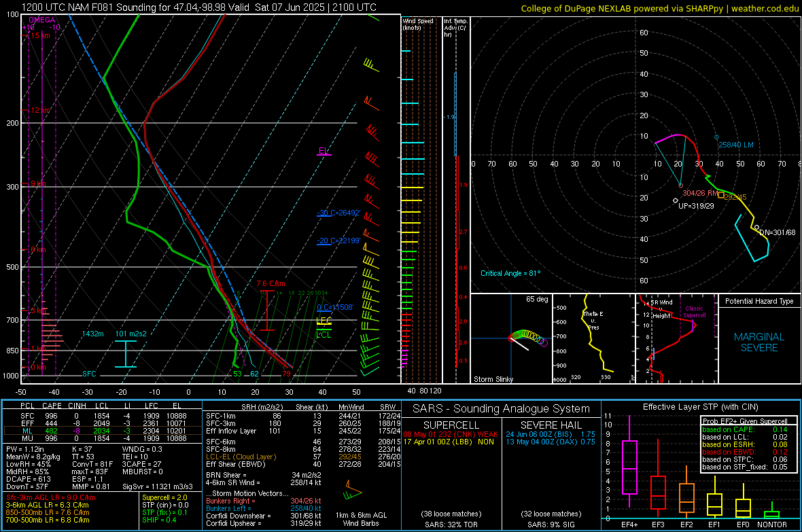Click the Effective Layer STP (with CIN) title
Image resolution: width=802 pixels, height=532 pixels.
click(x=701, y=407)
